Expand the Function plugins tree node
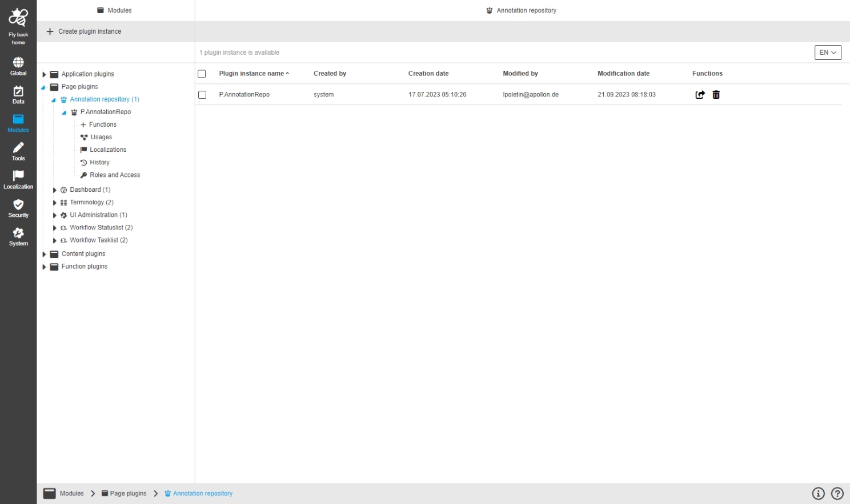 44,267
